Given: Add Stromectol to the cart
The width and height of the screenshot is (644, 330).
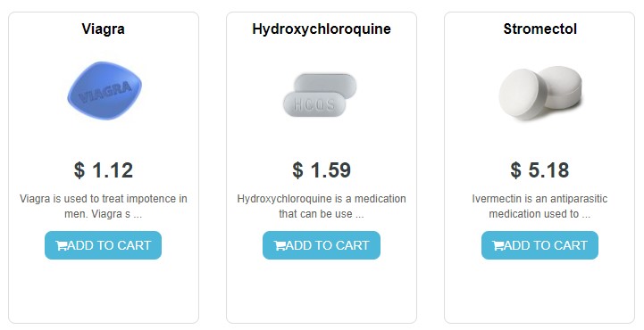Looking at the screenshot, I should point(539,245).
